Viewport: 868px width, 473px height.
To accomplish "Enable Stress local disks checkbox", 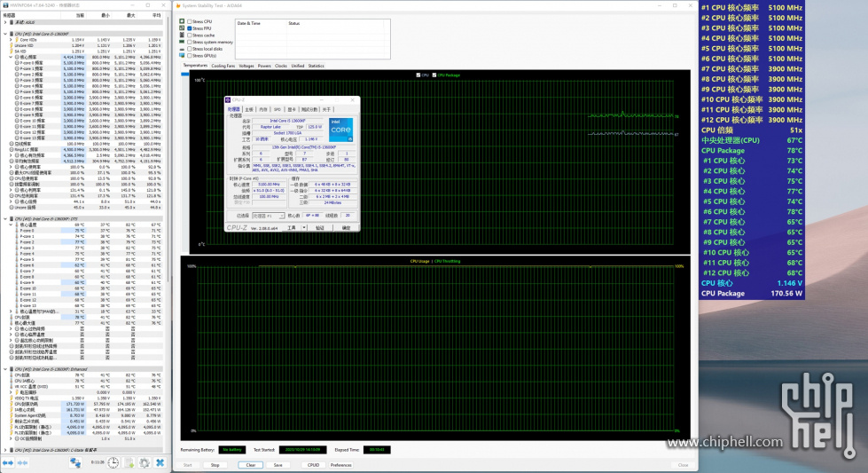I will click(190, 49).
